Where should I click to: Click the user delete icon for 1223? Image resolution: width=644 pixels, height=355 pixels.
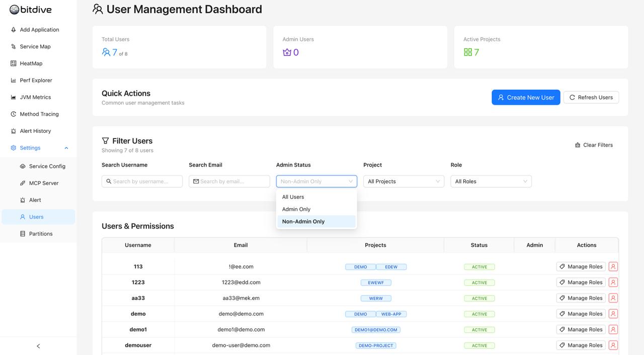click(613, 282)
